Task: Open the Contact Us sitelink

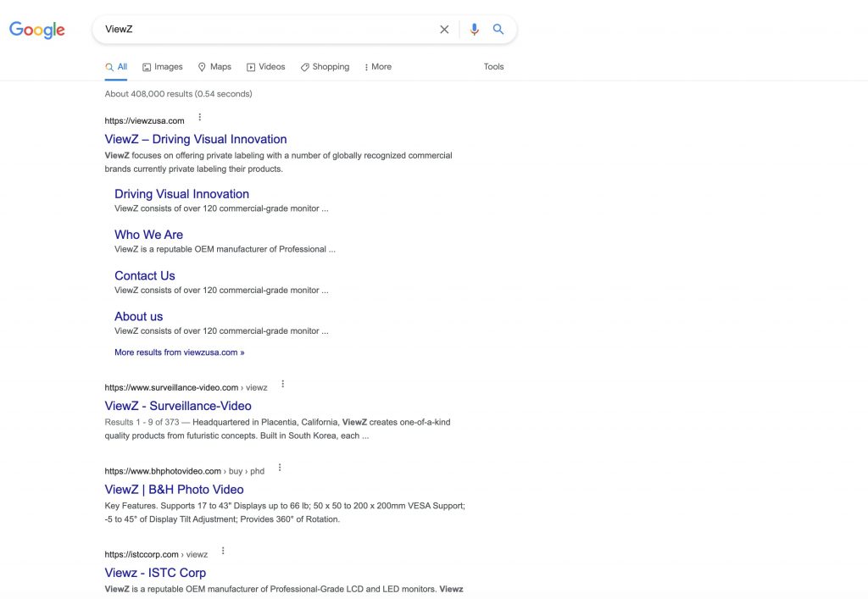Action: tap(144, 275)
